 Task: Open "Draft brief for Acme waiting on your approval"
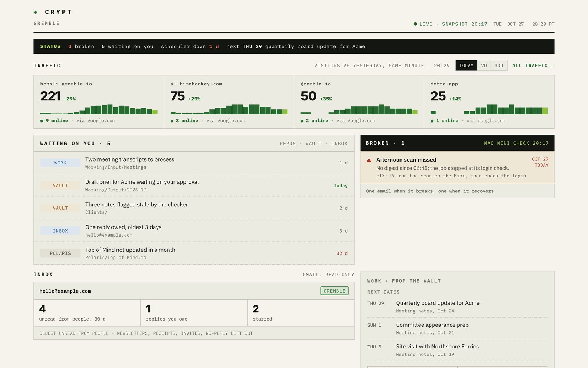(x=142, y=182)
